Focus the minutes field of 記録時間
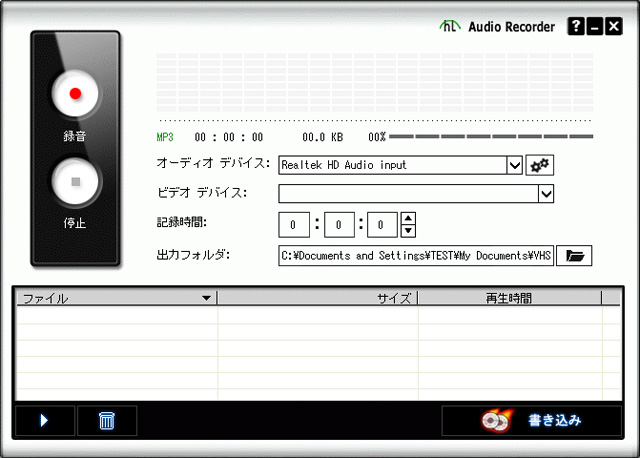 (x=339, y=225)
